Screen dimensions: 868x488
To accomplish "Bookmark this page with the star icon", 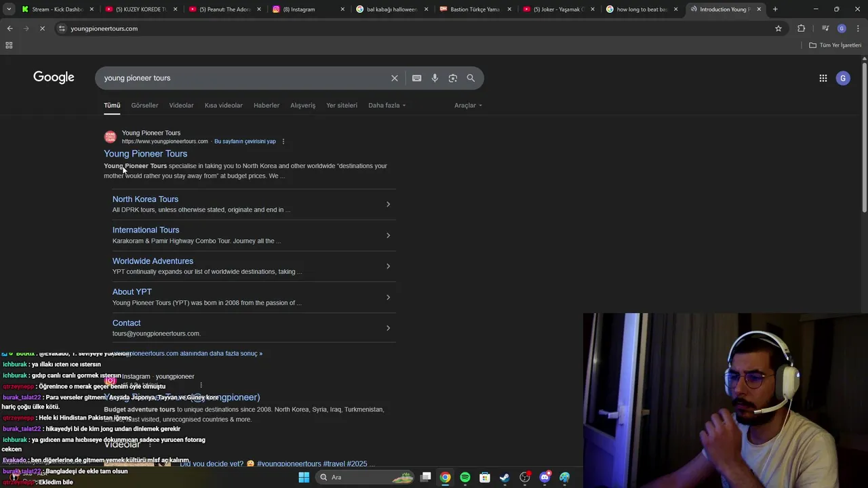I will pyautogui.click(x=778, y=28).
